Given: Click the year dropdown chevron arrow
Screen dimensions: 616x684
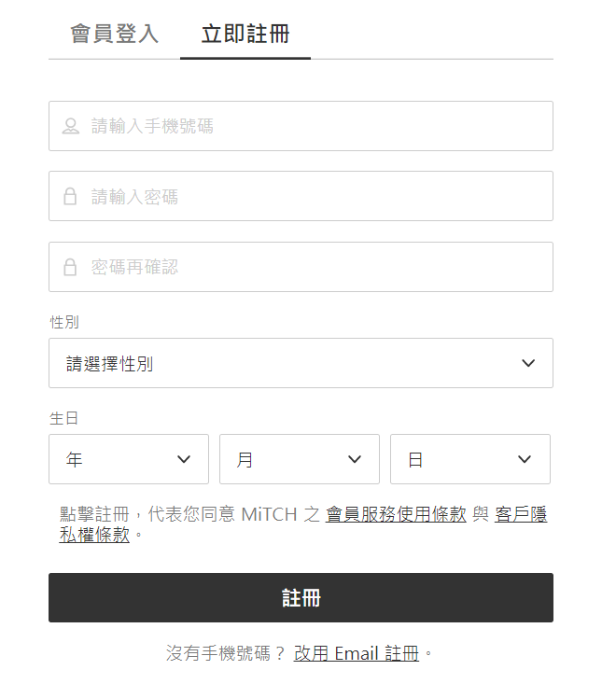Looking at the screenshot, I should point(184,459).
